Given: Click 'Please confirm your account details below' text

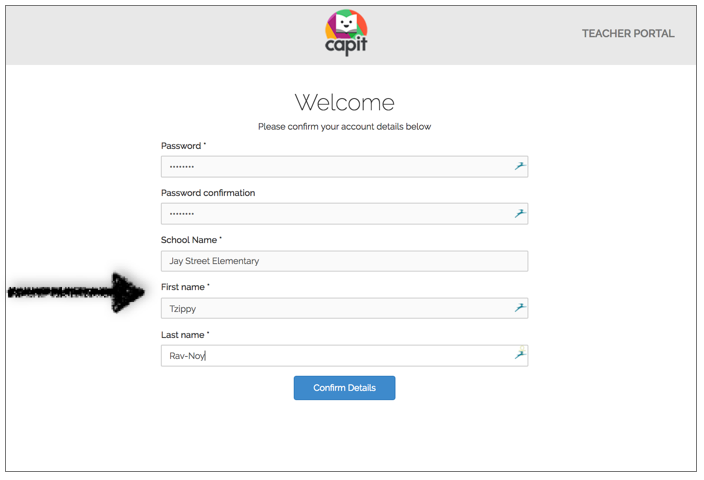Looking at the screenshot, I should pos(344,127).
